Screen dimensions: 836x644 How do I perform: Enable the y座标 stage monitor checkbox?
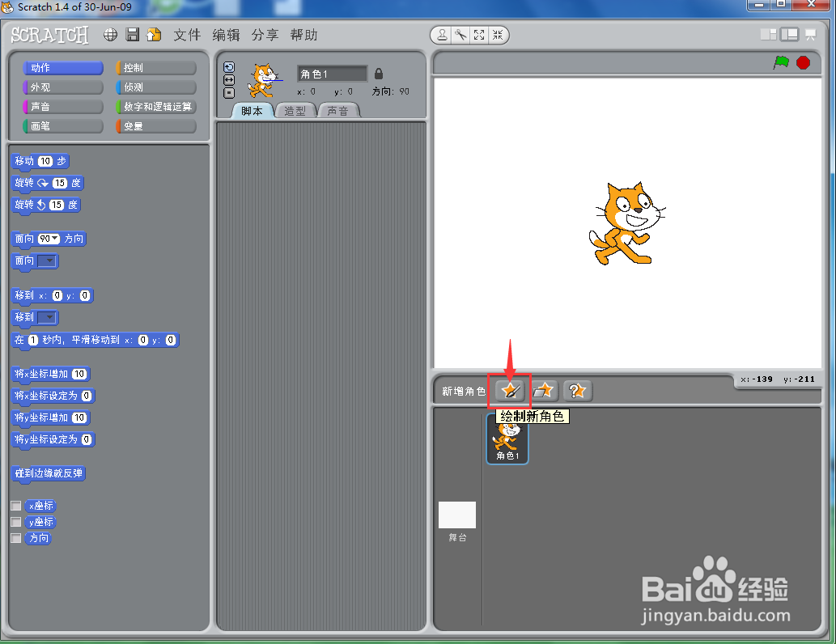(x=16, y=522)
